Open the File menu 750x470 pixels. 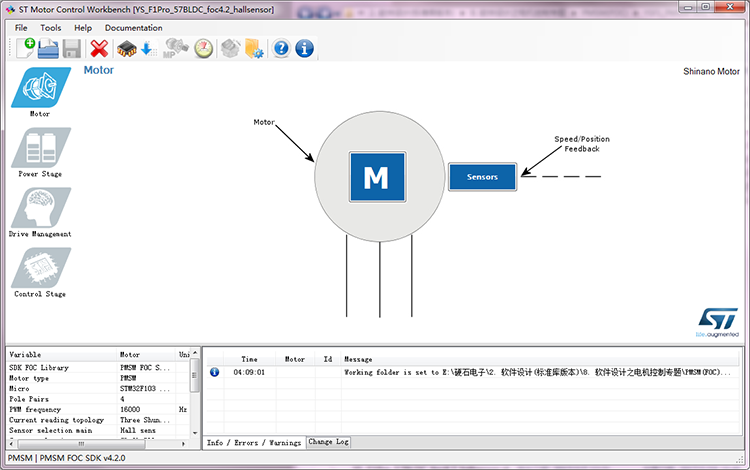21,28
